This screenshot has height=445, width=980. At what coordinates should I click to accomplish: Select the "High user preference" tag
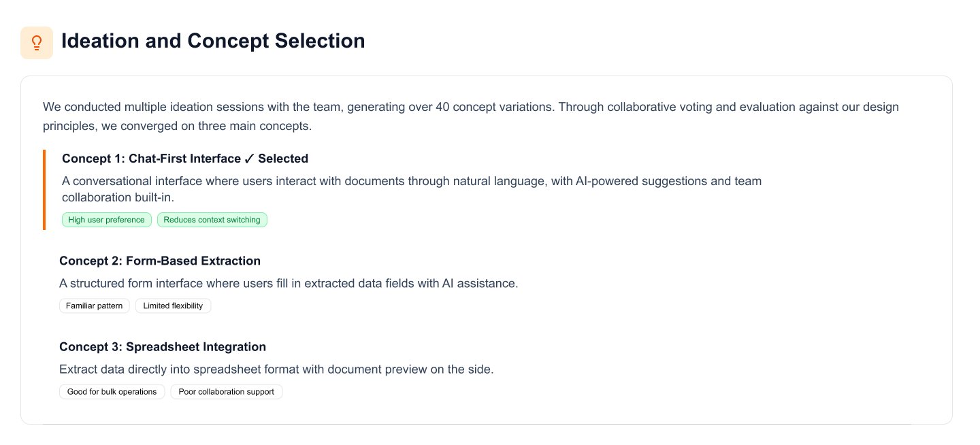click(106, 220)
